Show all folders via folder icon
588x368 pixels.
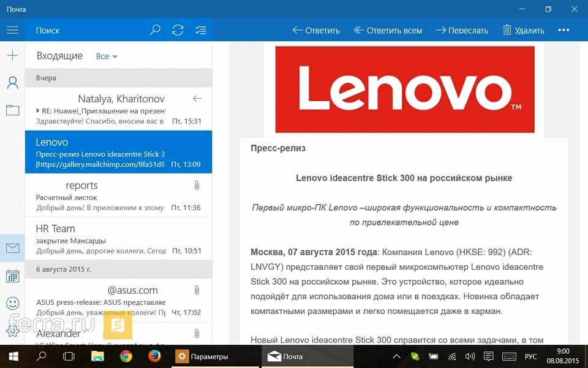[x=12, y=110]
